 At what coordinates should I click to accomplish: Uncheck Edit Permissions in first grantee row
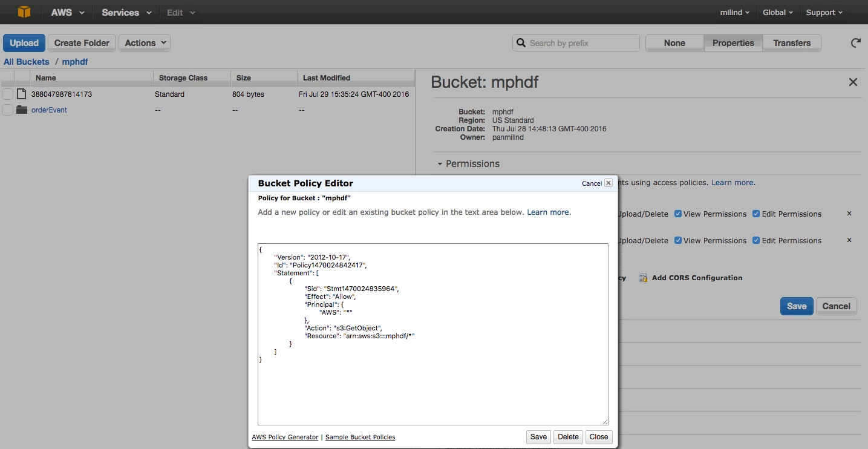756,214
